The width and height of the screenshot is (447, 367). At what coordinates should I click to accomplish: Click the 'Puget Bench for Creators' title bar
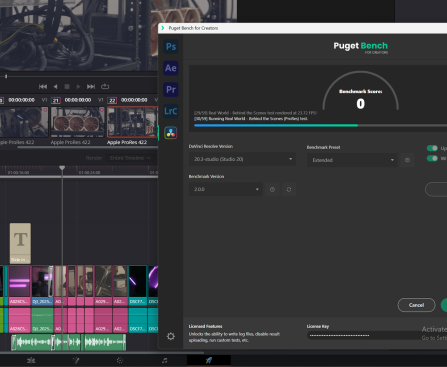coord(303,28)
